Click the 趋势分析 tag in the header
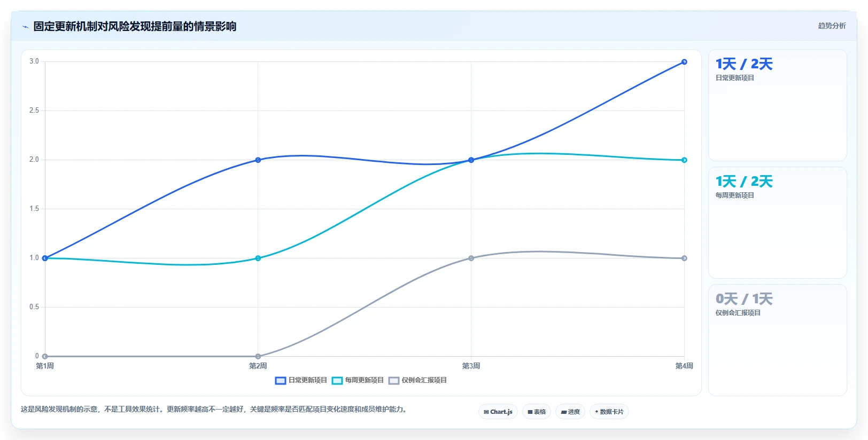The image size is (868, 440). coord(832,26)
